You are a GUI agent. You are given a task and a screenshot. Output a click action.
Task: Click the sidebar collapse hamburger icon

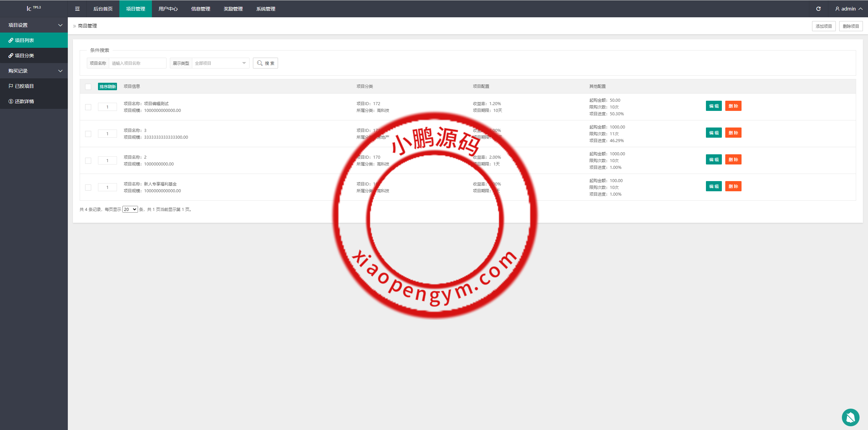(x=77, y=9)
